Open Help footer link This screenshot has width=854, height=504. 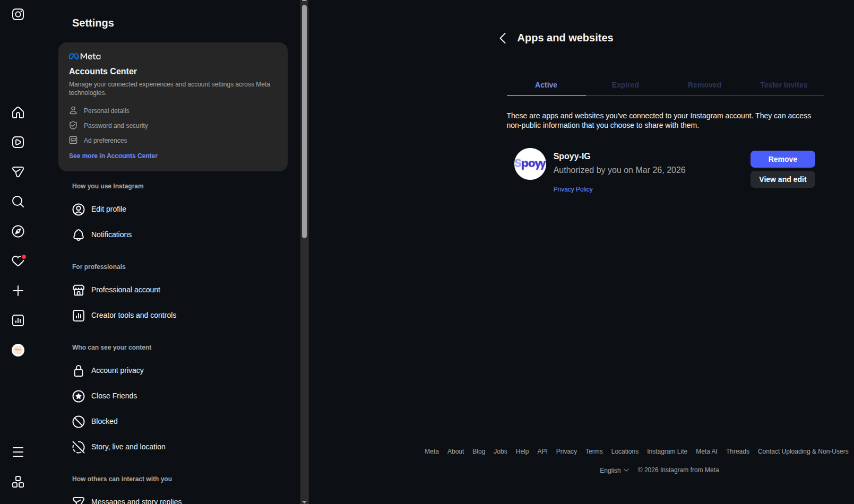pyautogui.click(x=522, y=451)
